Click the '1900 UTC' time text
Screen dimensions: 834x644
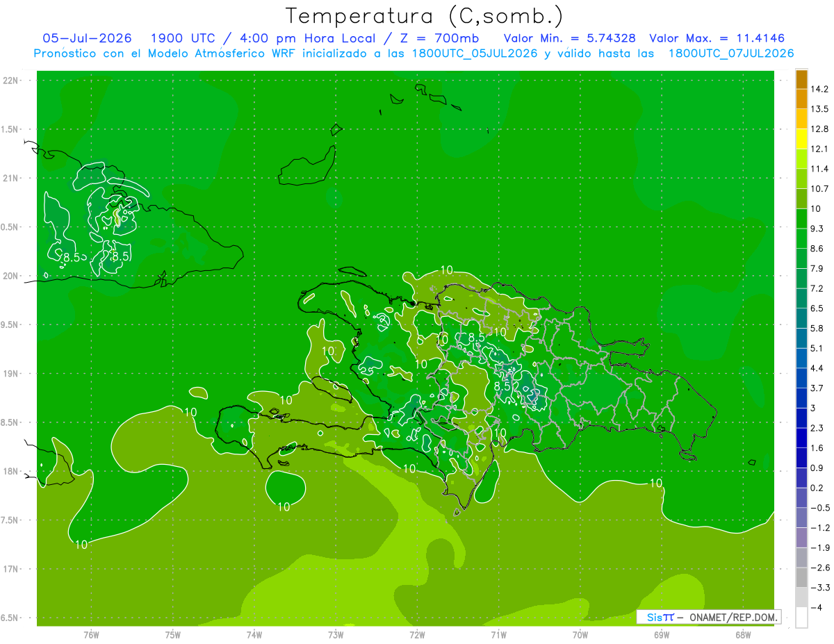184,38
